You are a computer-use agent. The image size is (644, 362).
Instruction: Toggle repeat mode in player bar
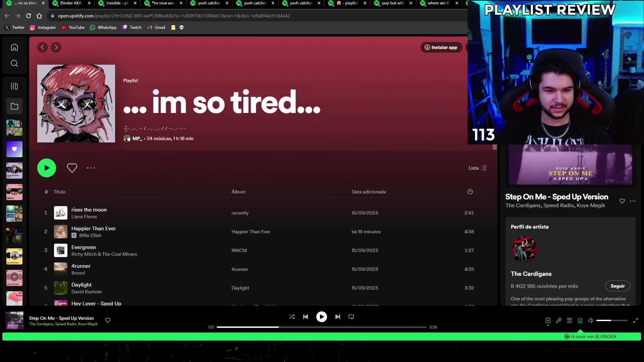pyautogui.click(x=351, y=317)
